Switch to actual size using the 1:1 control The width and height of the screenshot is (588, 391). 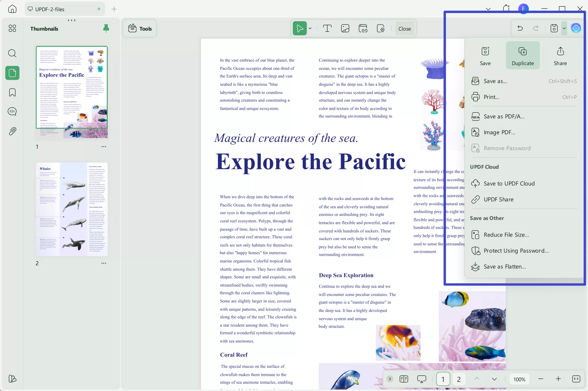[576, 379]
